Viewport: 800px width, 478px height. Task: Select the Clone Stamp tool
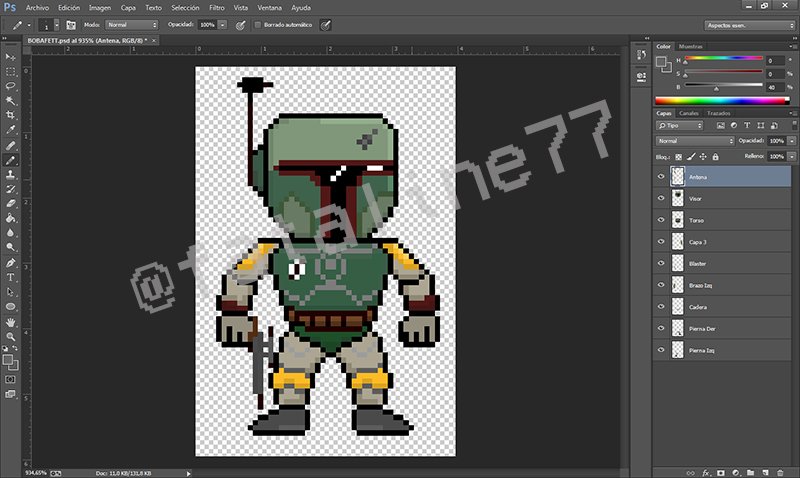pos(10,174)
